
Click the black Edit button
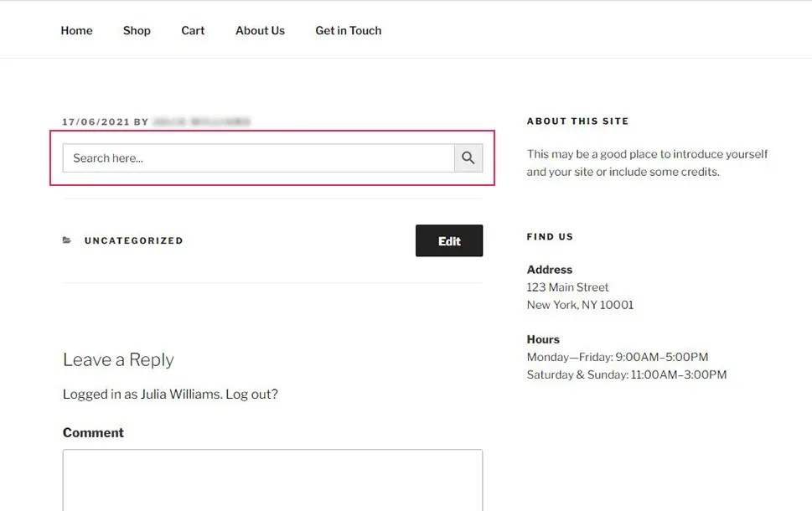pos(449,240)
